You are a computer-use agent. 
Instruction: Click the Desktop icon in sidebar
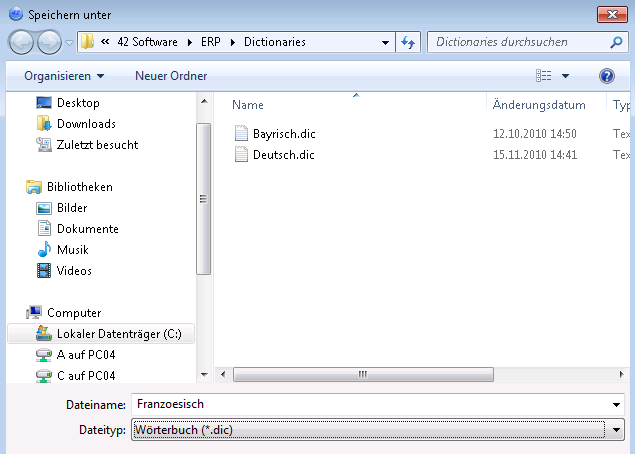click(44, 103)
